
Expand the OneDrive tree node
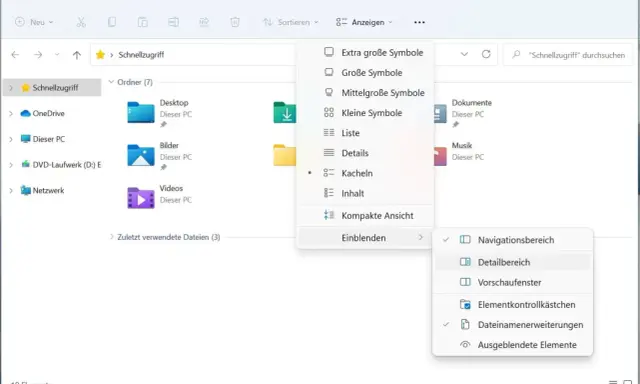pyautogui.click(x=11, y=113)
